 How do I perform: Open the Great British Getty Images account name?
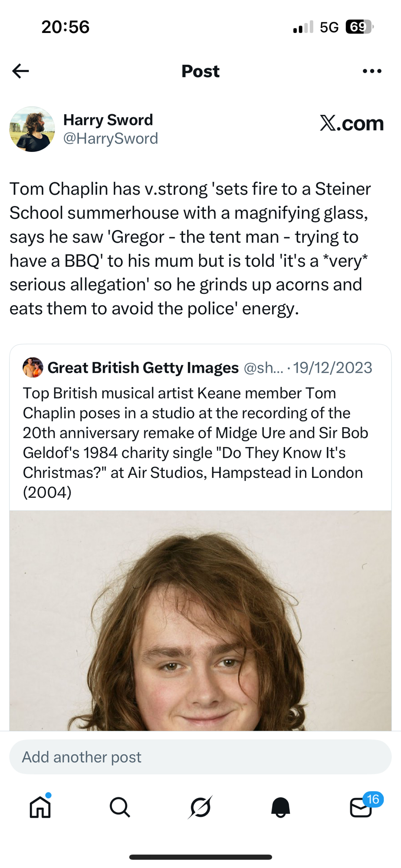tap(143, 368)
